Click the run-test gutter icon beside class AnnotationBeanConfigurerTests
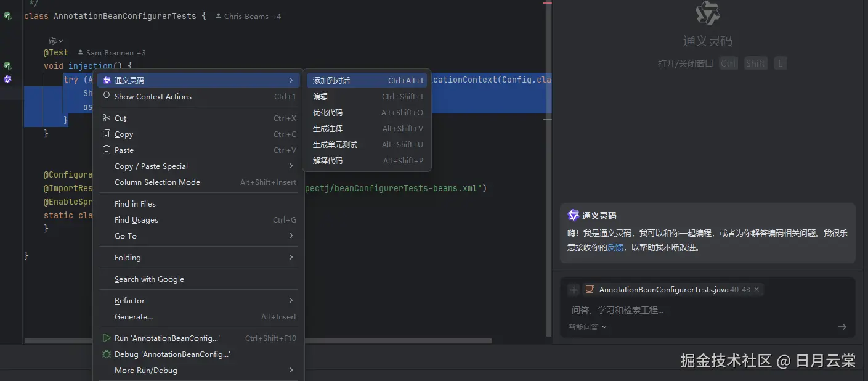This screenshot has width=868, height=381. point(7,17)
